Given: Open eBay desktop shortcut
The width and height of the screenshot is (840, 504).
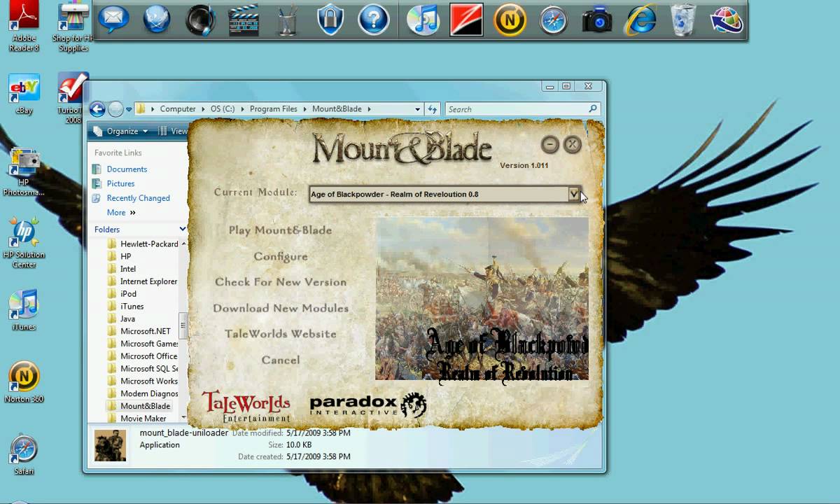Looking at the screenshot, I should tap(24, 94).
